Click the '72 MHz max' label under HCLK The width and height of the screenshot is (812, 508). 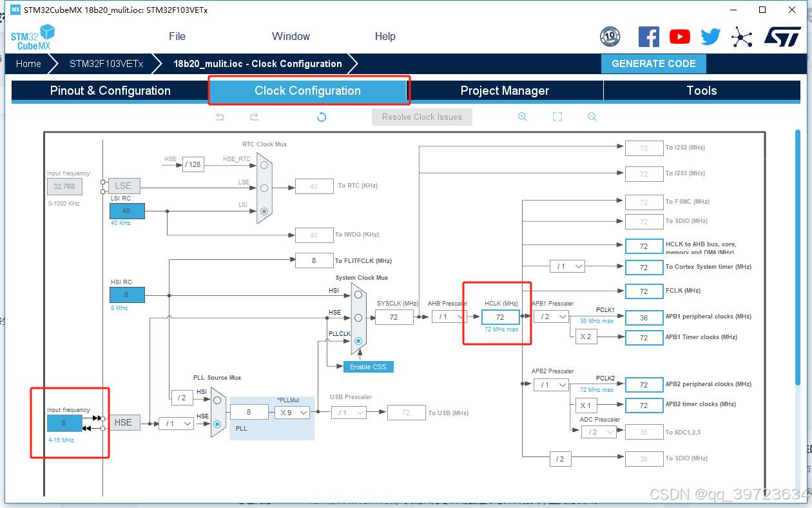[501, 329]
